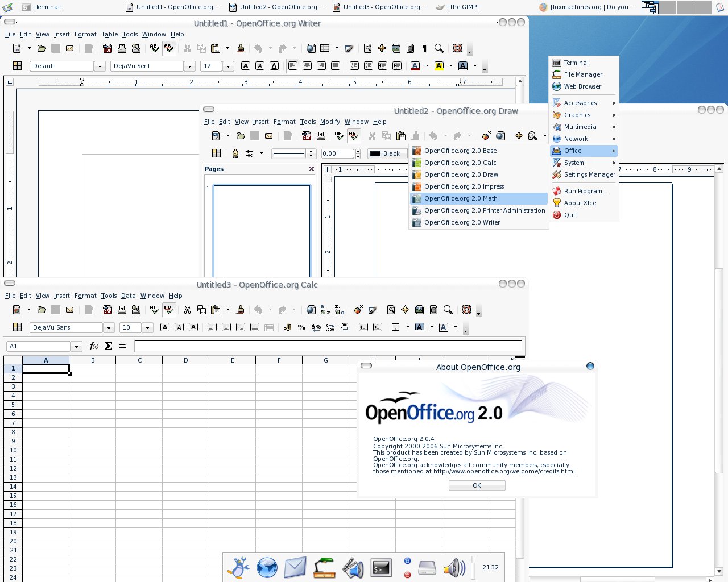This screenshot has height=582, width=728.
Task: Click the Zoom magnifier in the Draw toolbar
Action: point(533,136)
